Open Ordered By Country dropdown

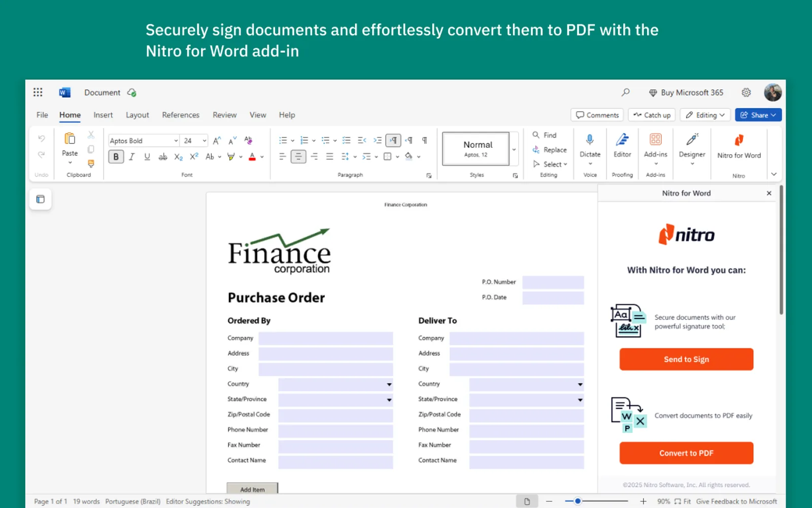336,385
